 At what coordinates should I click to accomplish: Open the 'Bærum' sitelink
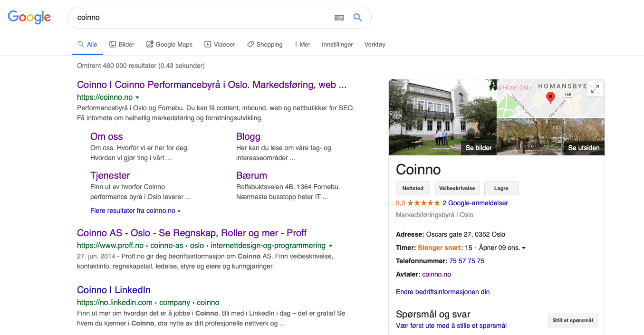click(x=251, y=175)
